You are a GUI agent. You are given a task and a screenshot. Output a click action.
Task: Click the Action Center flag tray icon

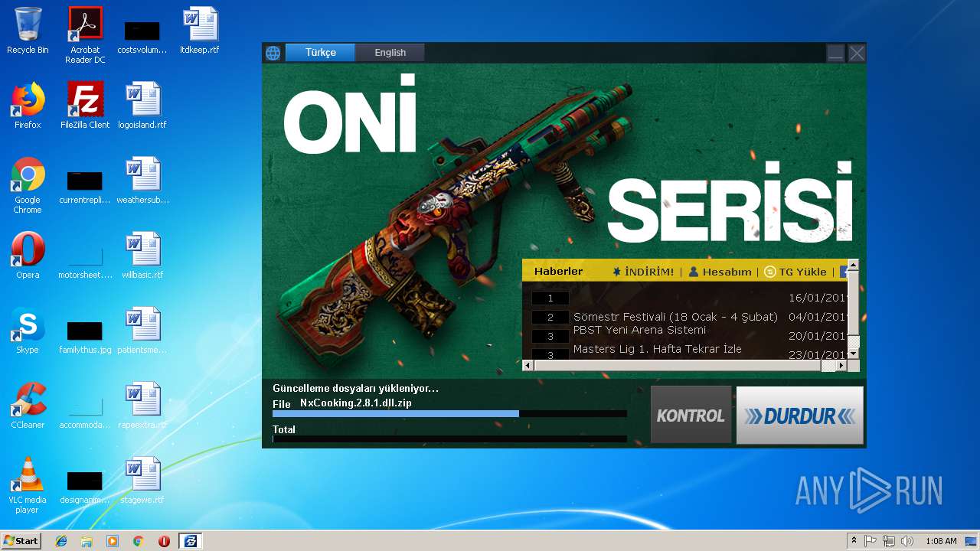[871, 541]
